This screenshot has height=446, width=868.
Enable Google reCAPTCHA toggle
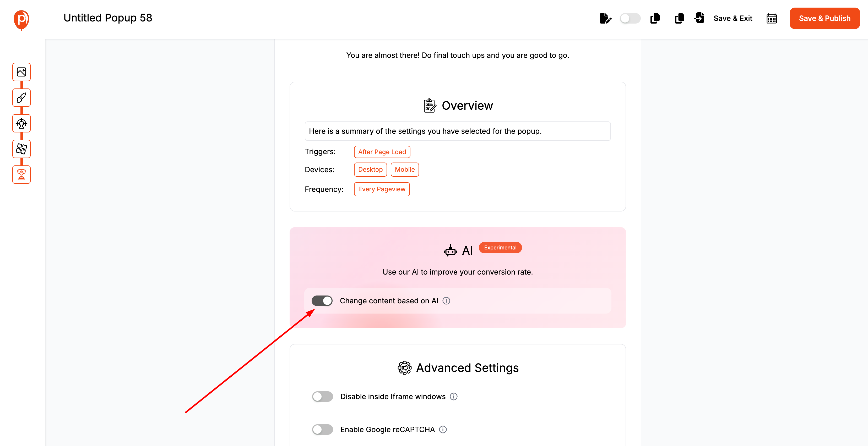pyautogui.click(x=322, y=430)
